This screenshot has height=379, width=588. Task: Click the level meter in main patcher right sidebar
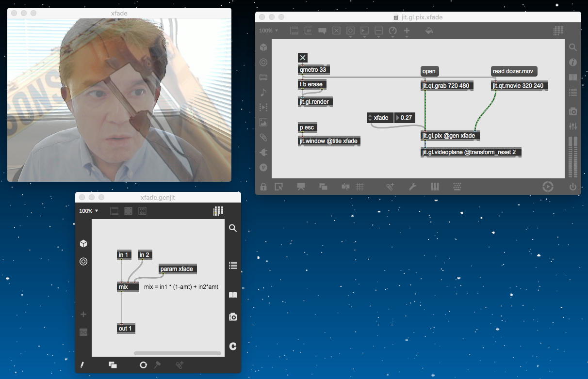tap(573, 157)
